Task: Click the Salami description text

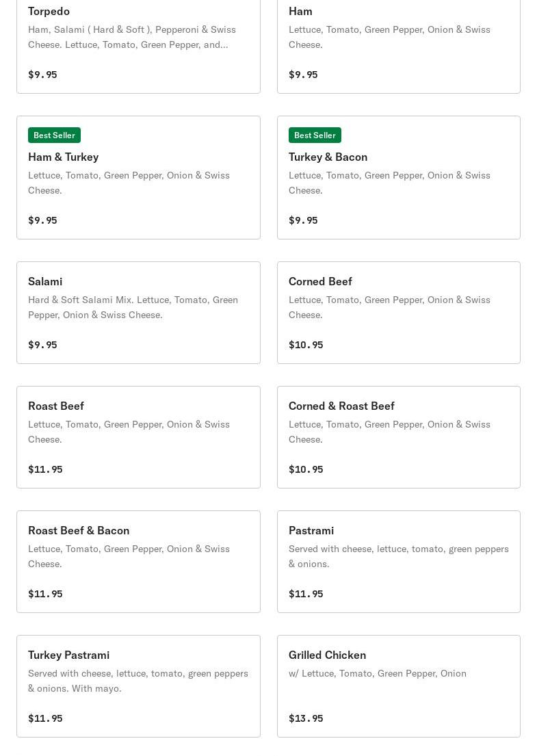Action: point(133,307)
